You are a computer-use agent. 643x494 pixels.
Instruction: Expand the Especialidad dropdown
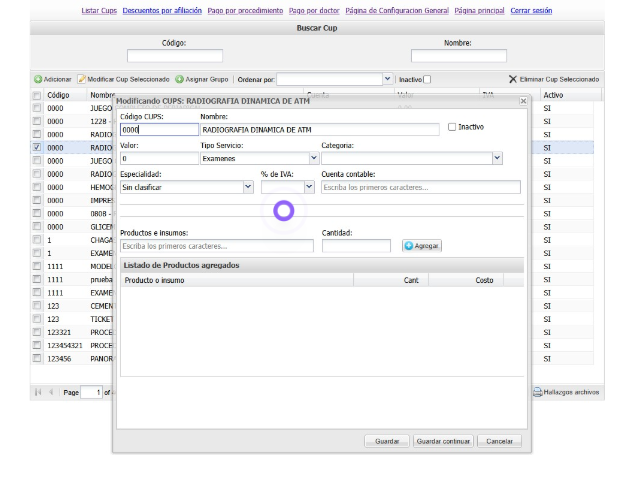(x=248, y=187)
